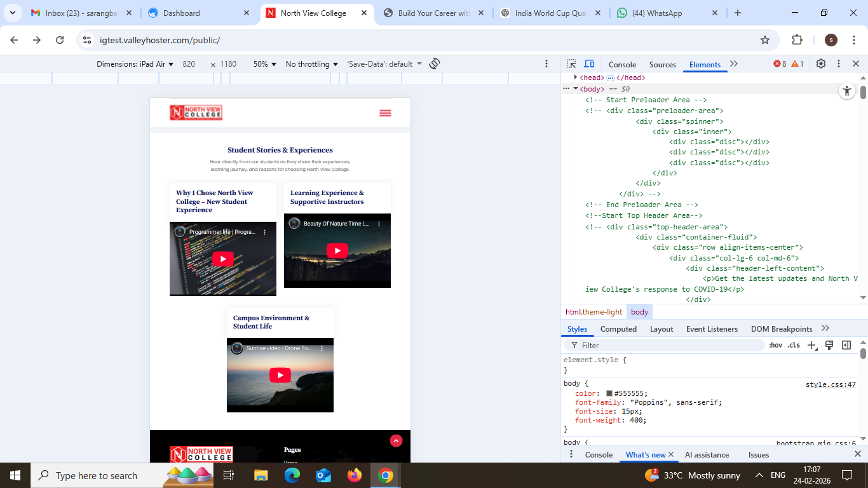Open the 50% zoom dropdown

point(265,64)
